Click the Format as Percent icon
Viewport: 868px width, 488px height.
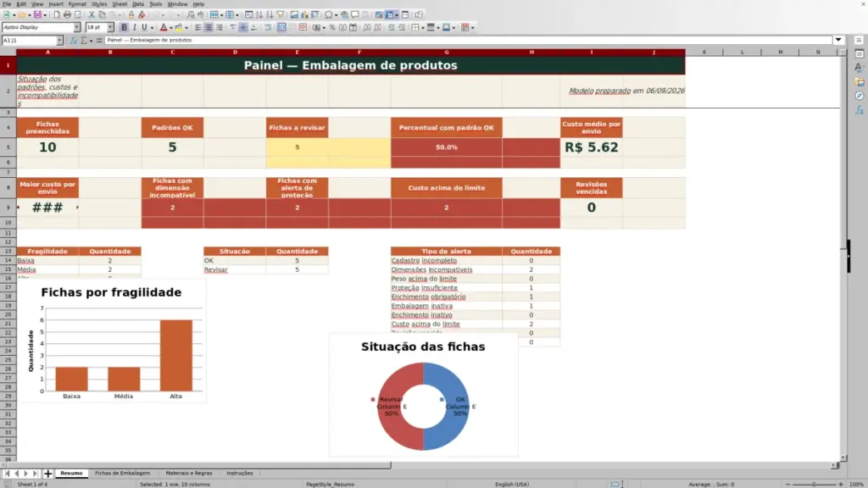(x=332, y=28)
